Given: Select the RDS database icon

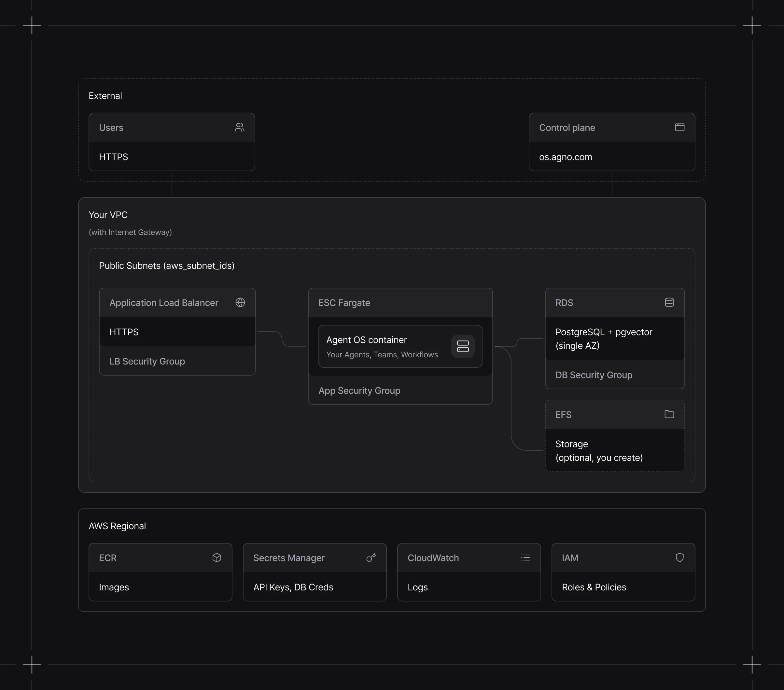Looking at the screenshot, I should [669, 302].
